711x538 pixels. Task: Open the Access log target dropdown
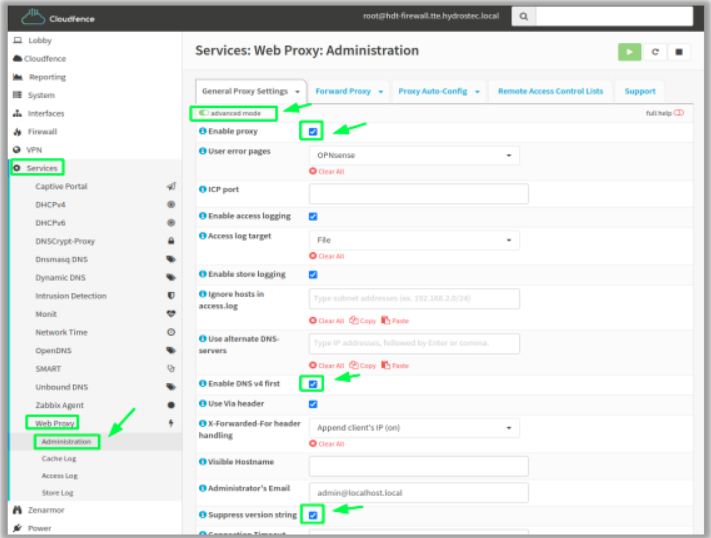click(x=414, y=240)
